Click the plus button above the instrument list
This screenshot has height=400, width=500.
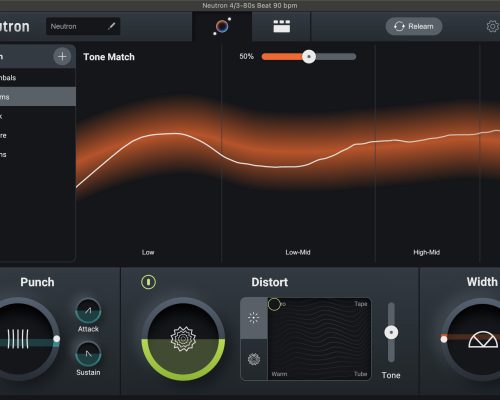(62, 56)
